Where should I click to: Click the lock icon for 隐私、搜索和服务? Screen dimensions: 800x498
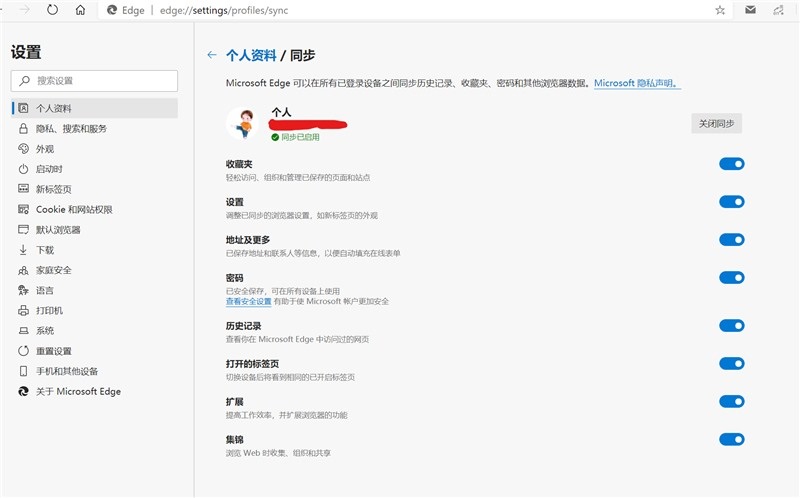pyautogui.click(x=23, y=128)
